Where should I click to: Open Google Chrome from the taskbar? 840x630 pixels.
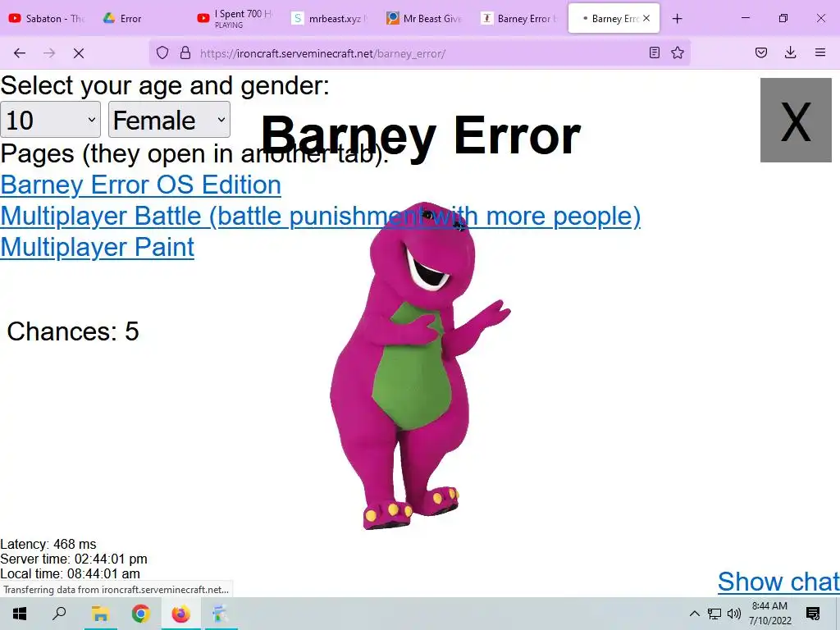tap(140, 614)
